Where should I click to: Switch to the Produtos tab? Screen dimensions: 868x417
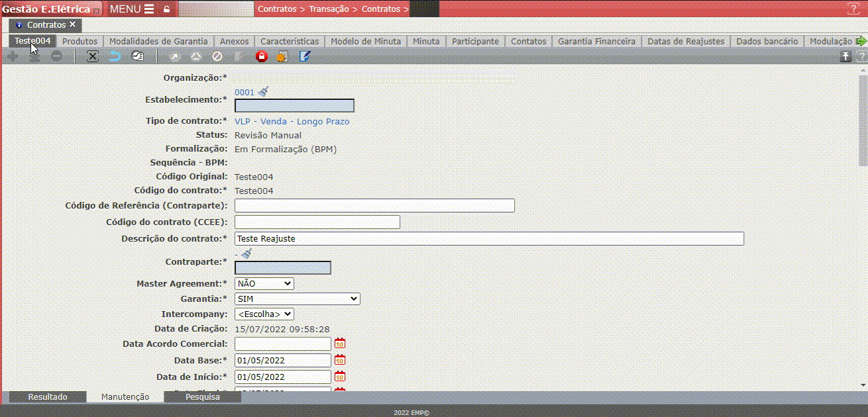[80, 41]
